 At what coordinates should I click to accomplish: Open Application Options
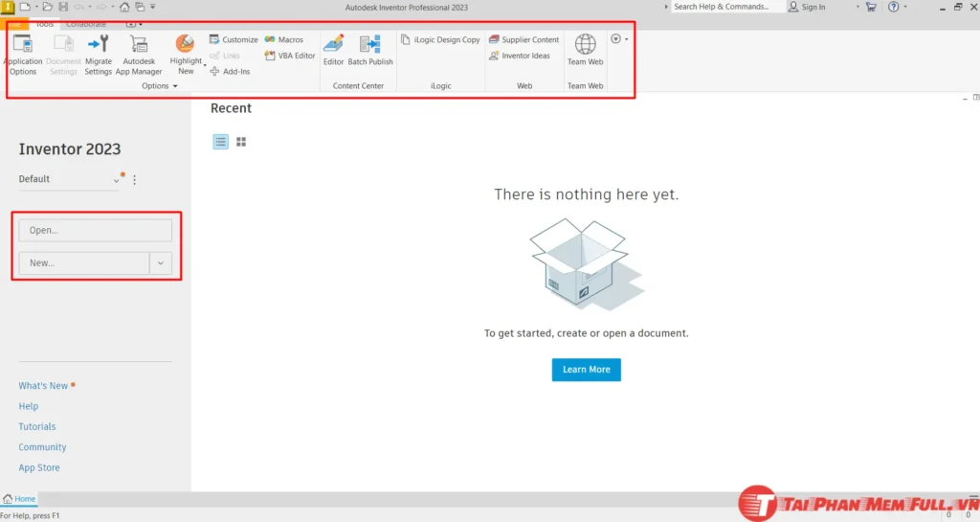23,55
